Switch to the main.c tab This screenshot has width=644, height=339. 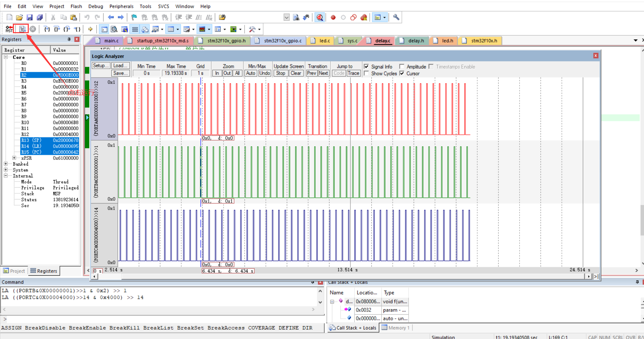click(108, 41)
